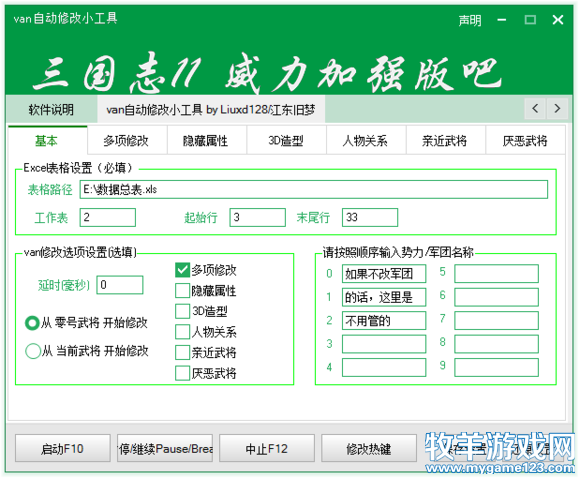Open the 多项修改 tab
Screen dimensions: 580x479
coord(127,141)
